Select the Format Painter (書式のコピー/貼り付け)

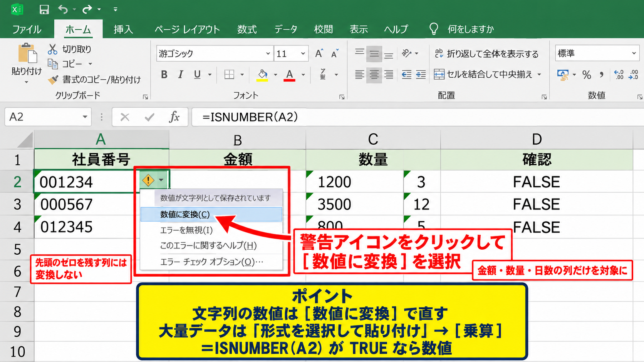coord(94,80)
